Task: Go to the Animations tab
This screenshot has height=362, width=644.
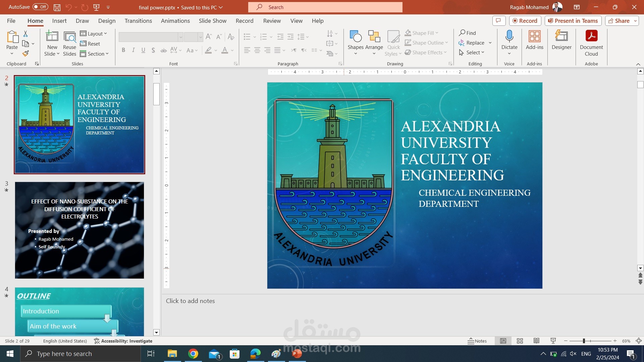Action: [175, 21]
